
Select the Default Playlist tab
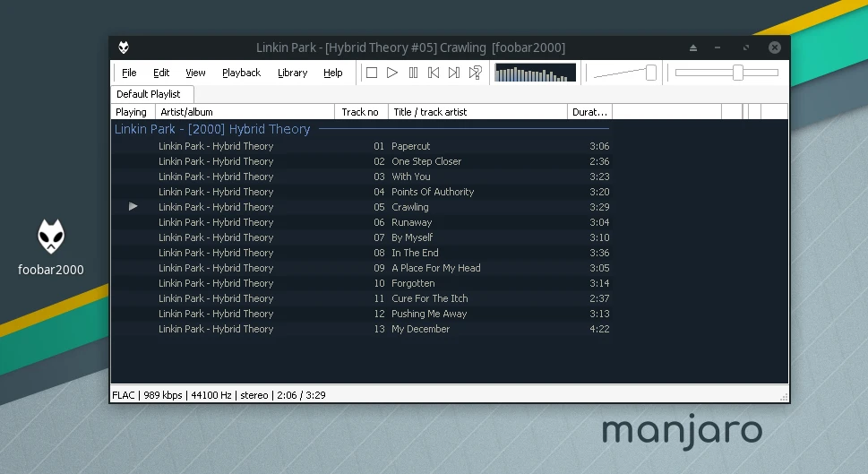tap(152, 94)
